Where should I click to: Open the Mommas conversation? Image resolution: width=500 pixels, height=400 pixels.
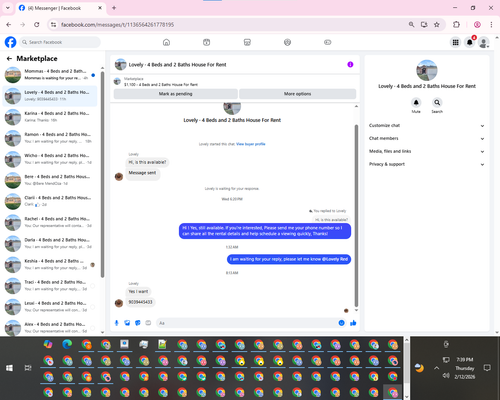coord(50,75)
